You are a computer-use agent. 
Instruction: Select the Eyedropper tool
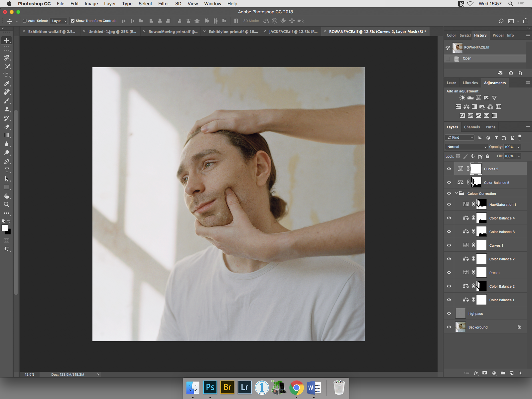coord(7,83)
